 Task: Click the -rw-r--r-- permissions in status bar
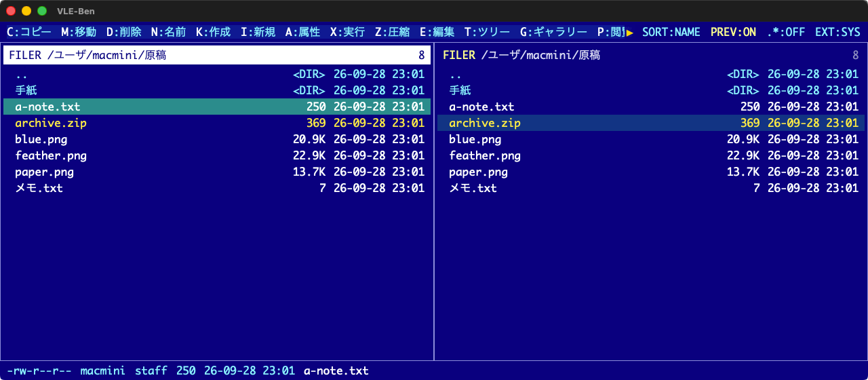(x=39, y=370)
